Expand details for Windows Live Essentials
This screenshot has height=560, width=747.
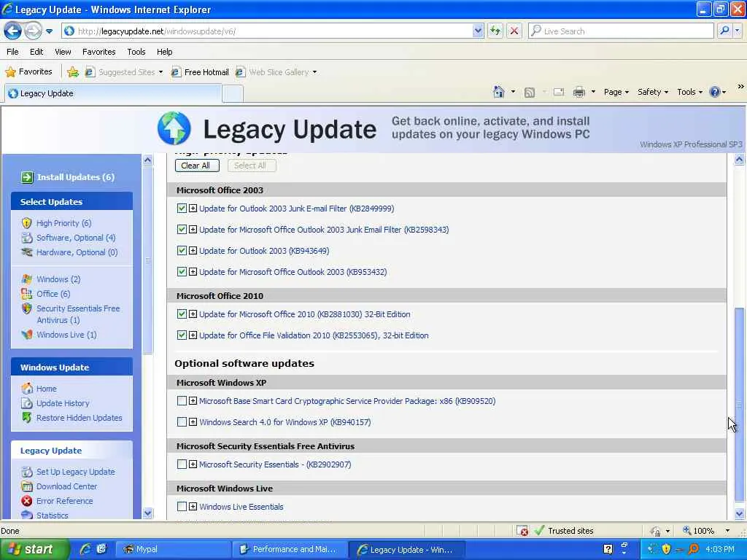(x=193, y=507)
